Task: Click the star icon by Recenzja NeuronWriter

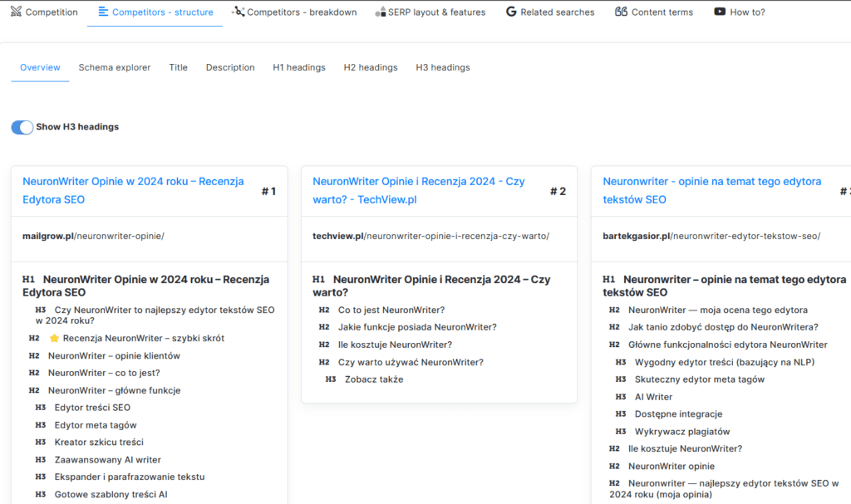Action: tap(54, 339)
